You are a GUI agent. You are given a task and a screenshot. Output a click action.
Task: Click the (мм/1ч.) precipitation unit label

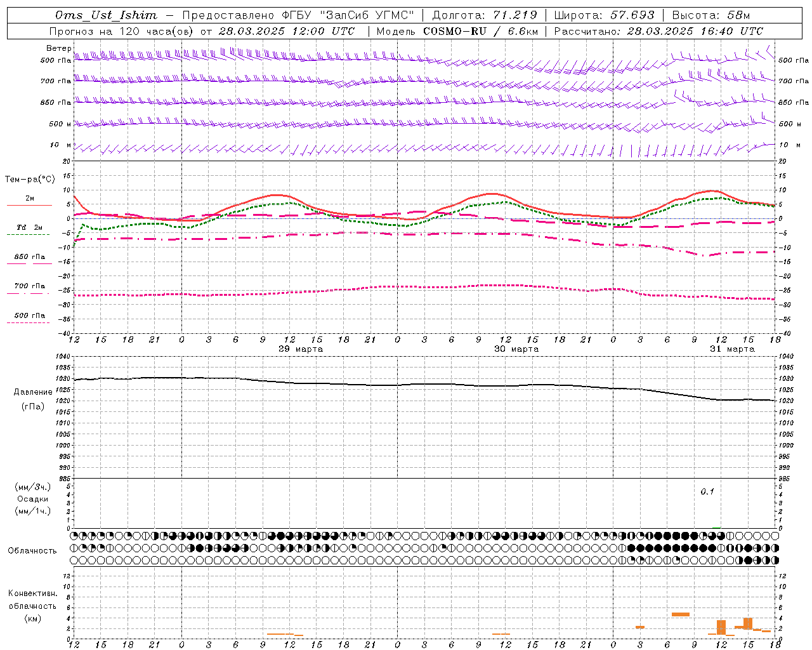point(33,511)
